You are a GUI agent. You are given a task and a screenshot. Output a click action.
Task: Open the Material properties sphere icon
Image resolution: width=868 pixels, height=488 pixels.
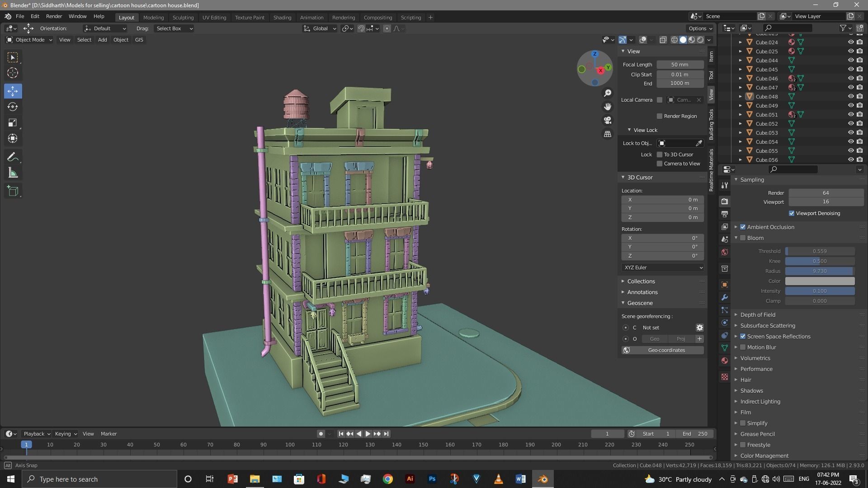tap(725, 361)
